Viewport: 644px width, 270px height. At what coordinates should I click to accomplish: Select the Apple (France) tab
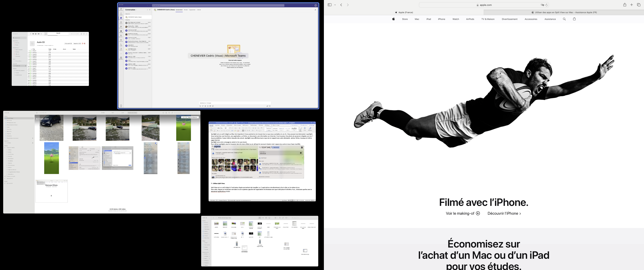click(404, 12)
